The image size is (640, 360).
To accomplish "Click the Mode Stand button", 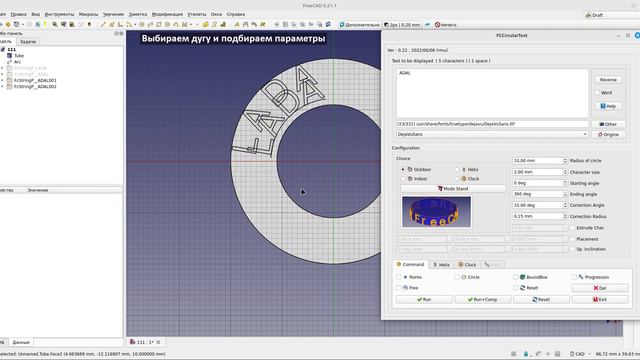I will coord(453,189).
